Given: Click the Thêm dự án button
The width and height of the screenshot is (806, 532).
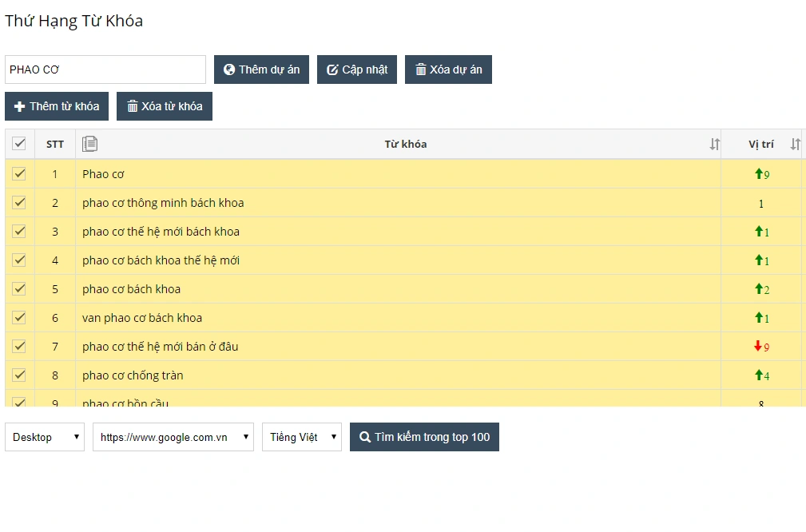Looking at the screenshot, I should pyautogui.click(x=261, y=69).
